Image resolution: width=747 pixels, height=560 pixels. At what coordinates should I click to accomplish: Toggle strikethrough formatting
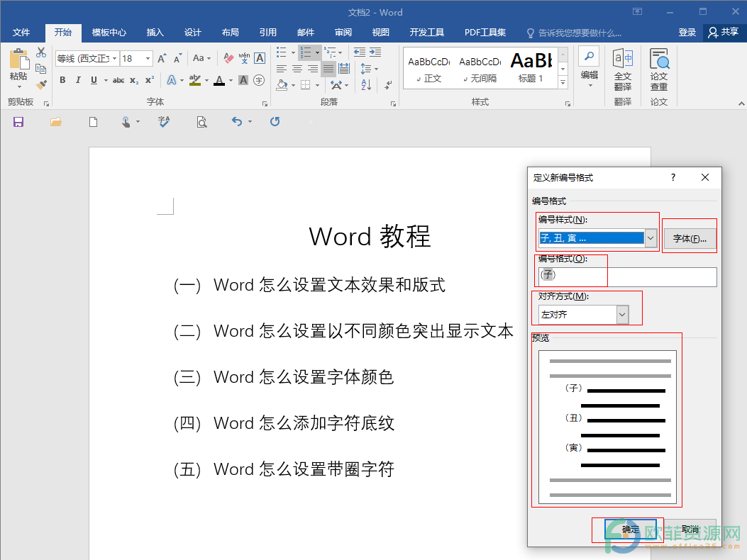coord(118,81)
